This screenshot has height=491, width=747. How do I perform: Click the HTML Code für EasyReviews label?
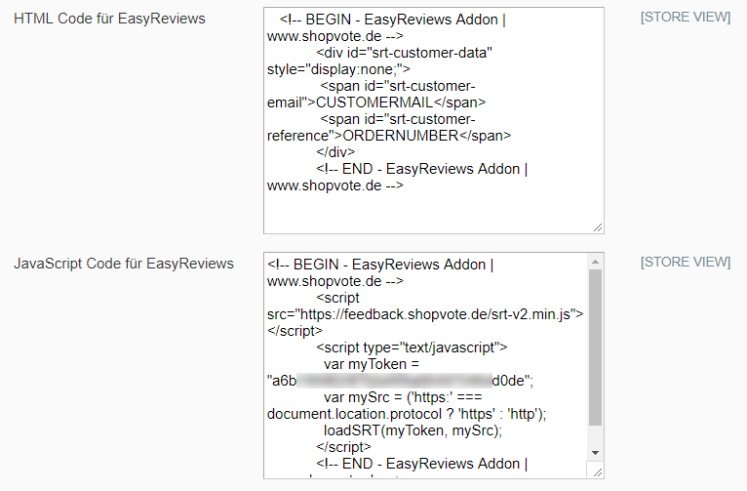pyautogui.click(x=110, y=19)
